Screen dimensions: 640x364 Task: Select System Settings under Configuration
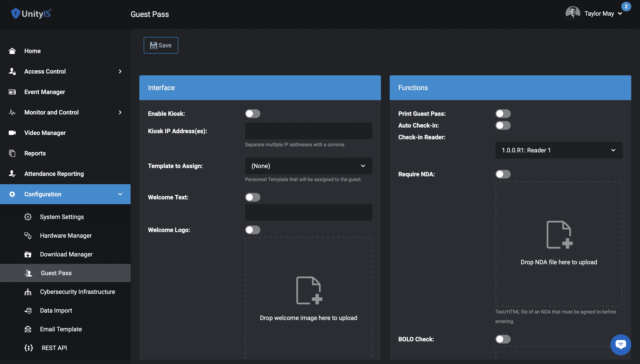point(62,217)
